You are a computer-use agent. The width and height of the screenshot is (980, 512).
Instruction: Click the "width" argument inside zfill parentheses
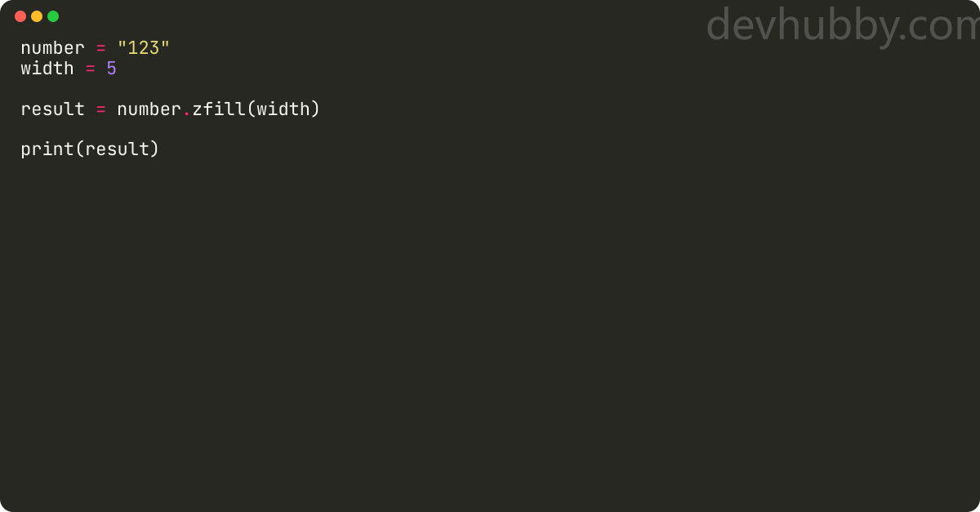tap(283, 109)
